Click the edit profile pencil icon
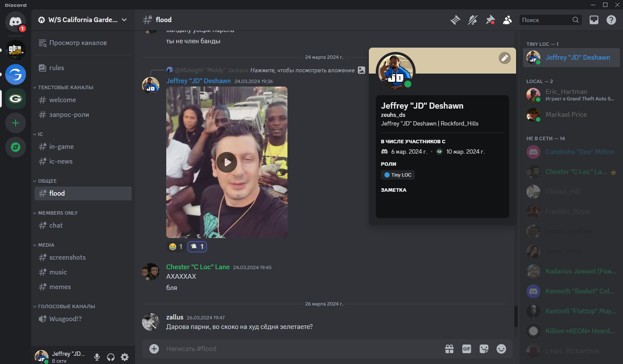The height and width of the screenshot is (364, 623). [505, 58]
